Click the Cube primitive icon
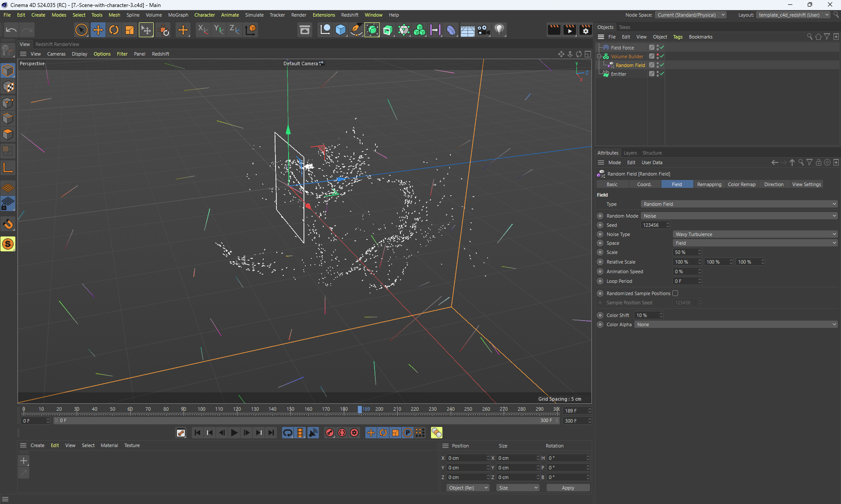This screenshot has width=841, height=504. [x=340, y=30]
